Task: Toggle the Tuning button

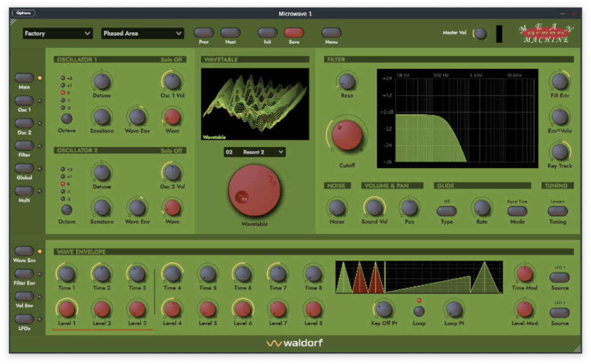Action: point(558,211)
